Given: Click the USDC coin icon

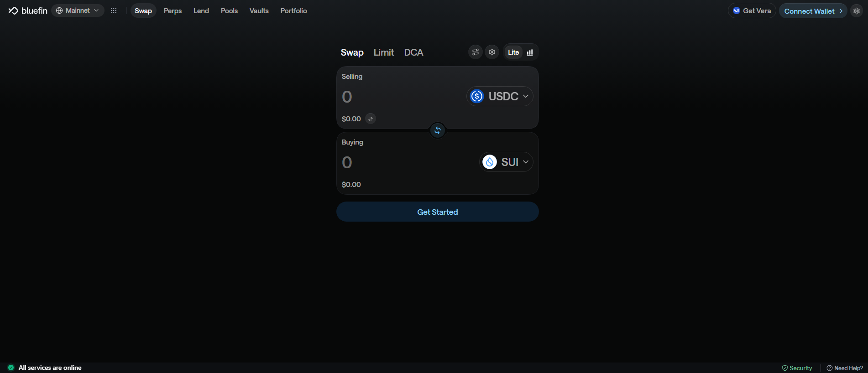Looking at the screenshot, I should click(477, 96).
